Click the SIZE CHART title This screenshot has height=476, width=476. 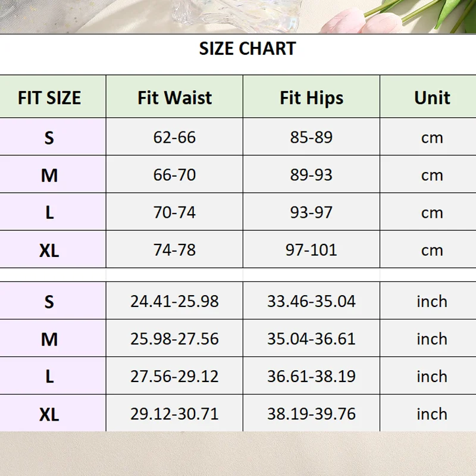point(248,49)
